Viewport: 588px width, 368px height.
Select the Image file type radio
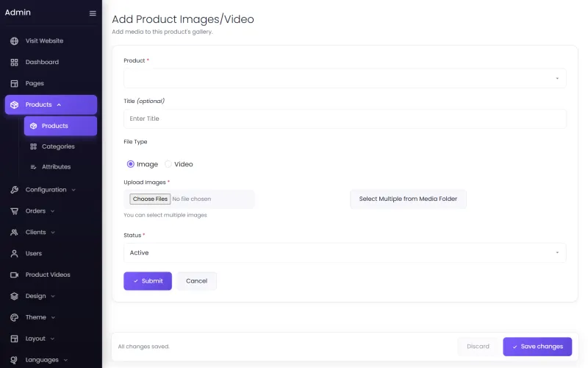tap(131, 164)
